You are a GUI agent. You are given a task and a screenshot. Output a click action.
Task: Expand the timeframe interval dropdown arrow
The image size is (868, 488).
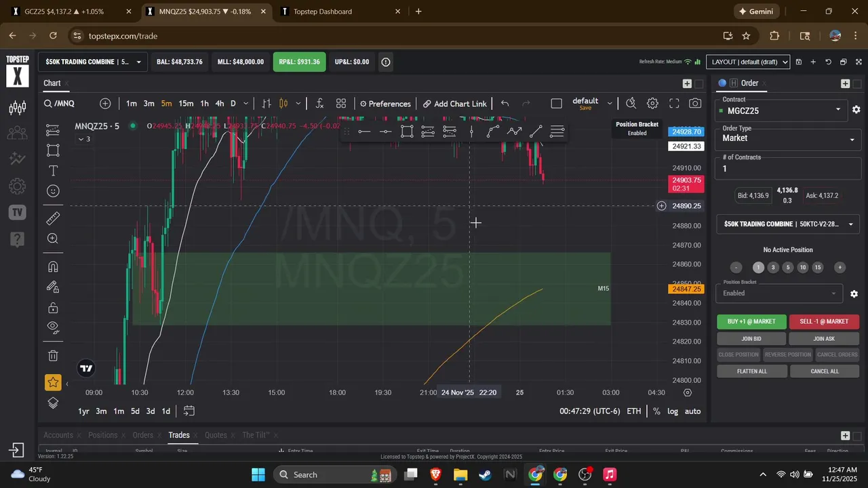[247, 104]
